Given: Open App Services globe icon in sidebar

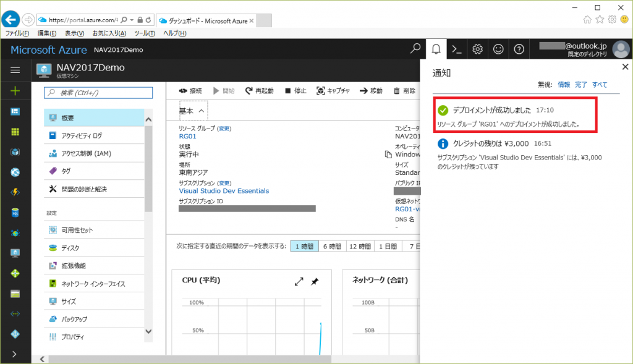Looking at the screenshot, I should tap(15, 172).
